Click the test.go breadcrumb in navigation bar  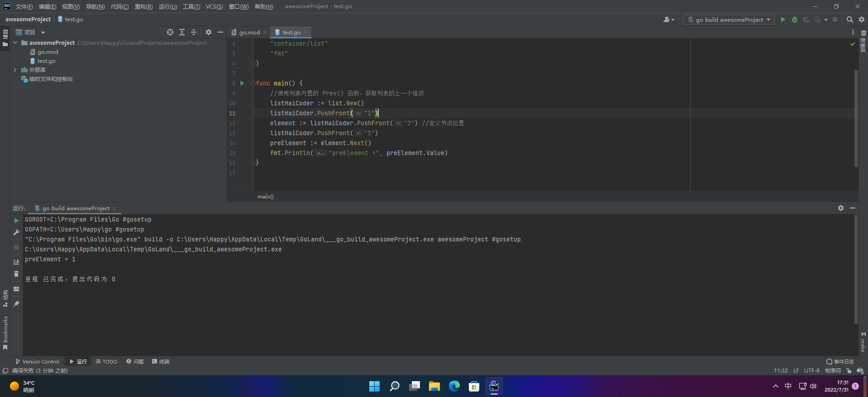(71, 19)
